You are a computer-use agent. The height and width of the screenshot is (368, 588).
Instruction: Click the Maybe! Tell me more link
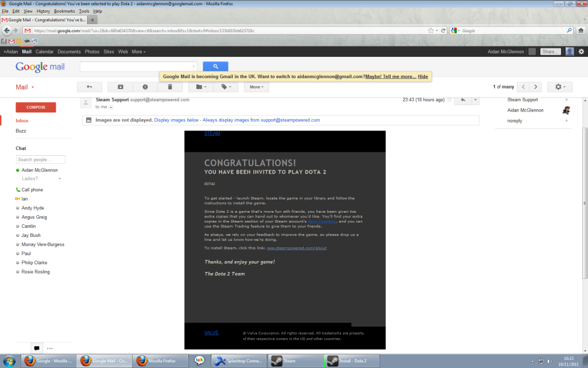(x=390, y=76)
